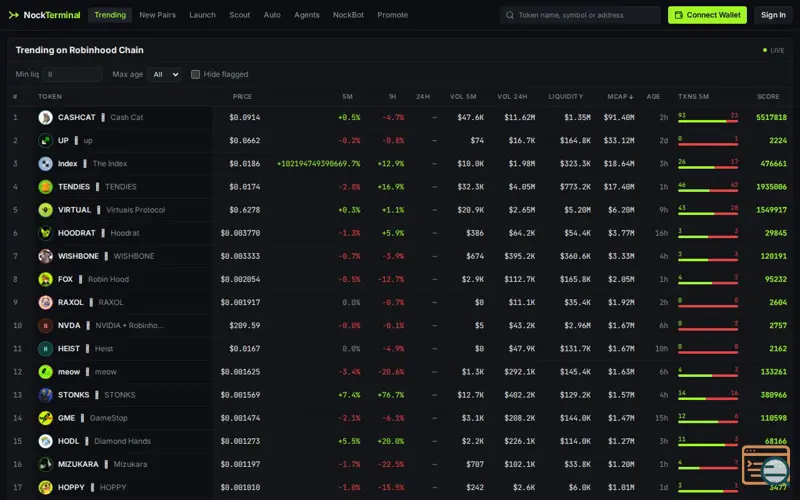Image resolution: width=800 pixels, height=500 pixels.
Task: Click the search magnifier icon
Action: point(510,15)
